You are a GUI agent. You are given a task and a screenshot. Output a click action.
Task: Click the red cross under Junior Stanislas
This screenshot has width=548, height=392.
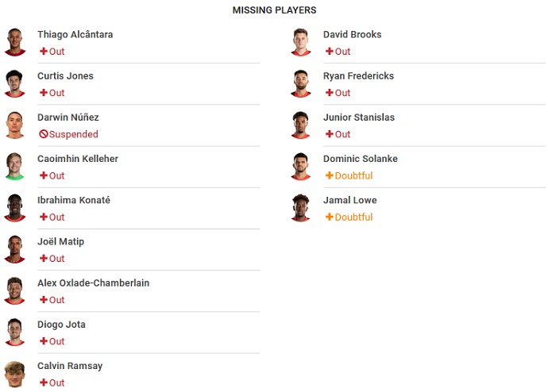(330, 134)
